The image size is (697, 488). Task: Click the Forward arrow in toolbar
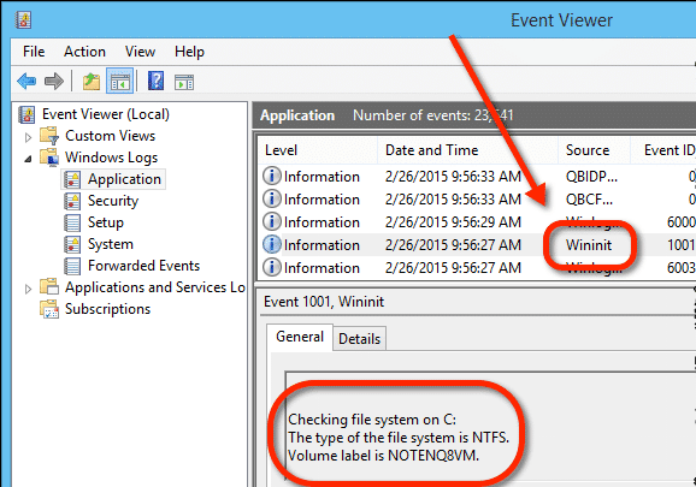point(54,81)
